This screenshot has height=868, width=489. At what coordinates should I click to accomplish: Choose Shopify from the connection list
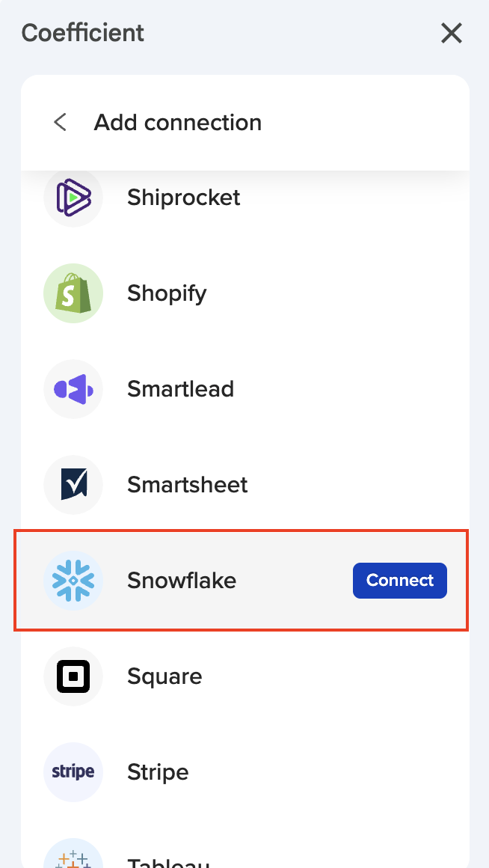[x=167, y=293]
